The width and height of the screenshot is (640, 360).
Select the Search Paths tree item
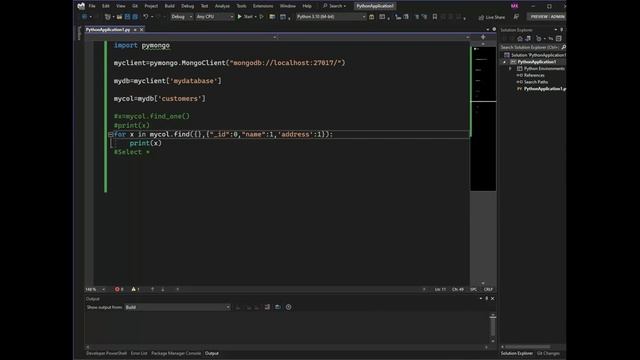pyautogui.click(x=536, y=82)
